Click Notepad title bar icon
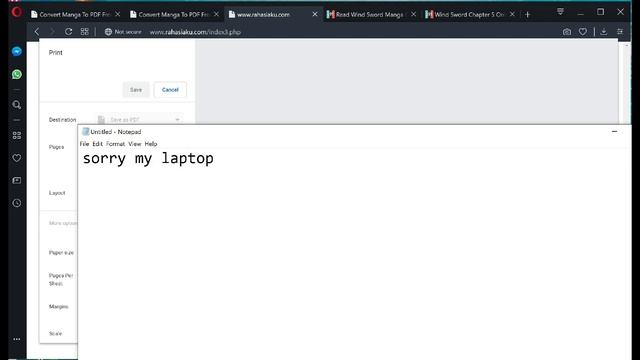 point(85,131)
